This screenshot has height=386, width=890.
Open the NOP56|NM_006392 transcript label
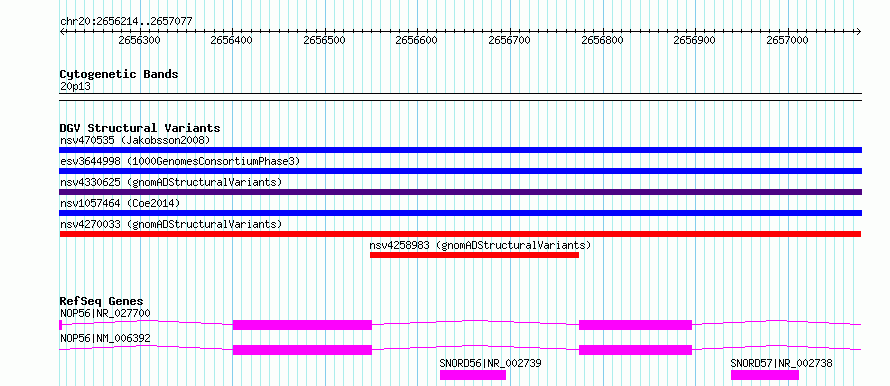(x=105, y=339)
